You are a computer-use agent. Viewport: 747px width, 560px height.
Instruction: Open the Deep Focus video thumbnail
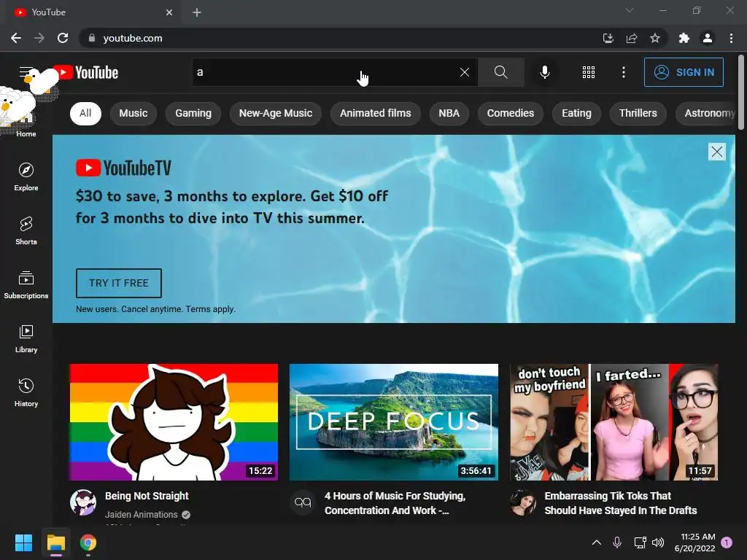394,422
